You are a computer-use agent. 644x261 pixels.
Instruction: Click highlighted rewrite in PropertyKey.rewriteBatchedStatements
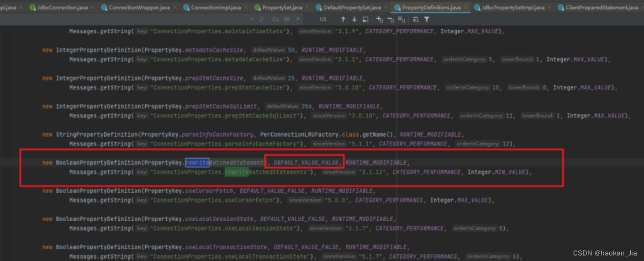pyautogui.click(x=197, y=163)
